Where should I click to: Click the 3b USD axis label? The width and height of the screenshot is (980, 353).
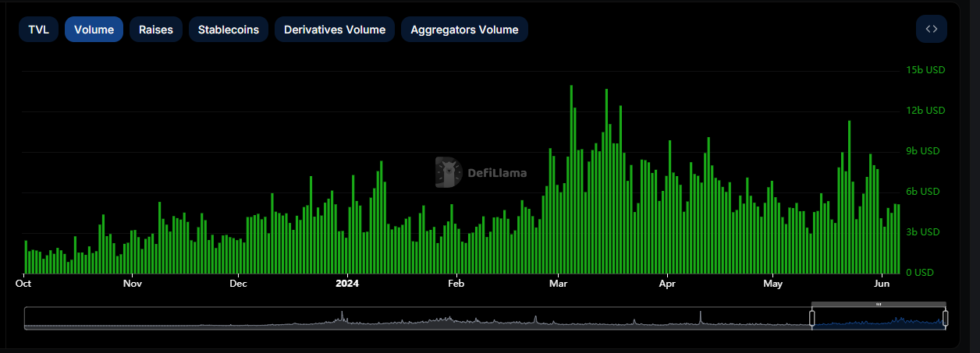pos(922,232)
